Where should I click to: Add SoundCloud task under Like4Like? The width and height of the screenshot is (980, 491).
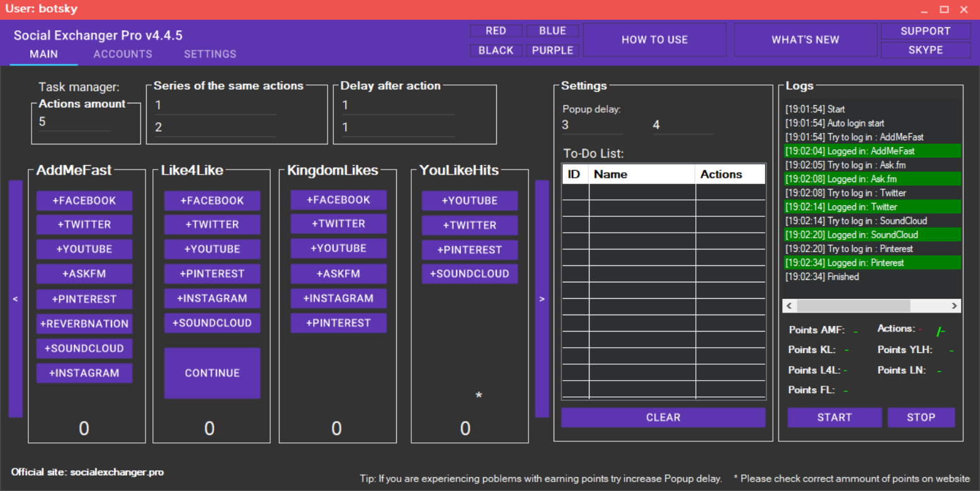[x=212, y=323]
